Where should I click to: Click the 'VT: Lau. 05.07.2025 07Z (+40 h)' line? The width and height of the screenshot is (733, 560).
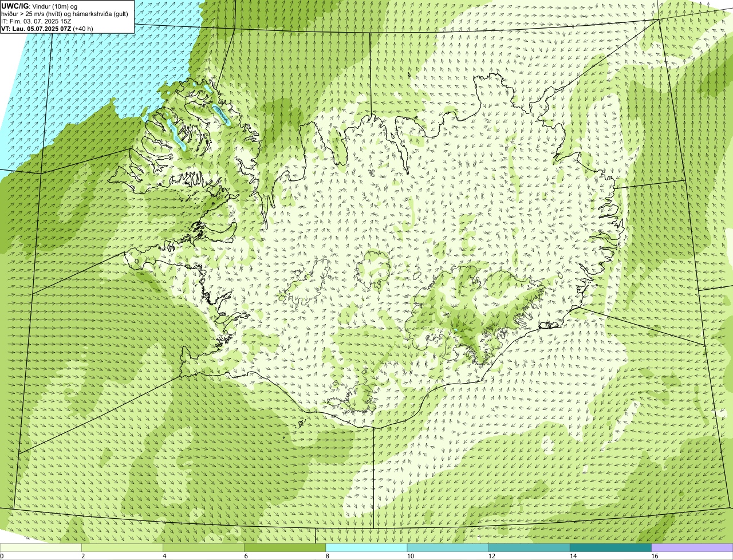[47, 29]
